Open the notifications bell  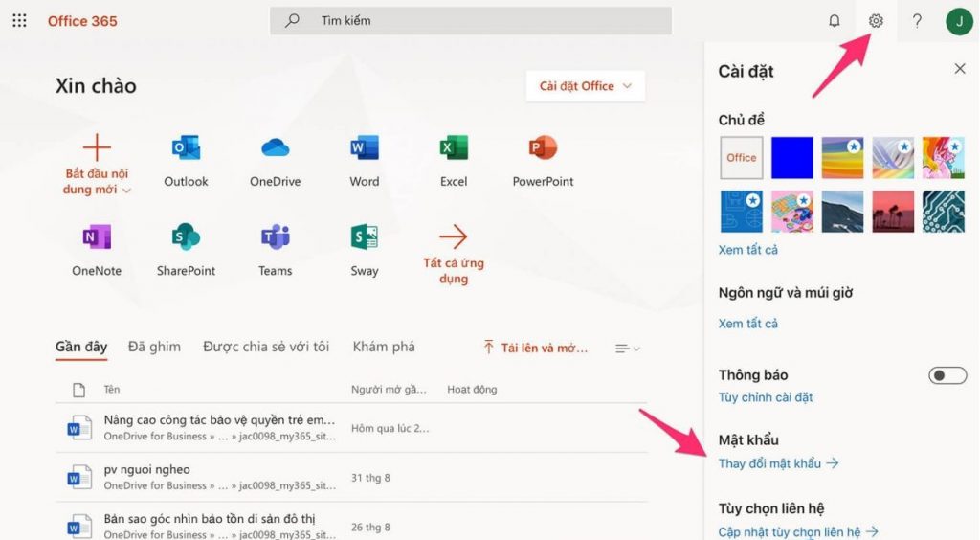pos(835,21)
